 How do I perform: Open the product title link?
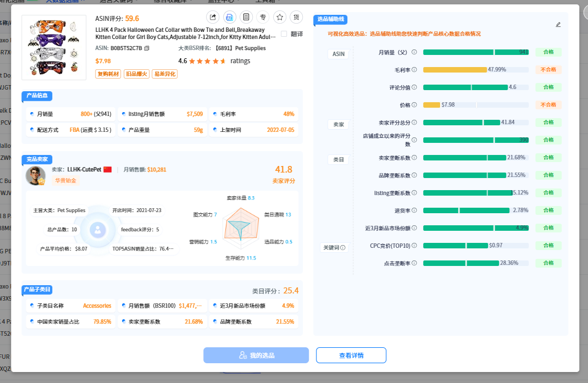[x=185, y=34]
